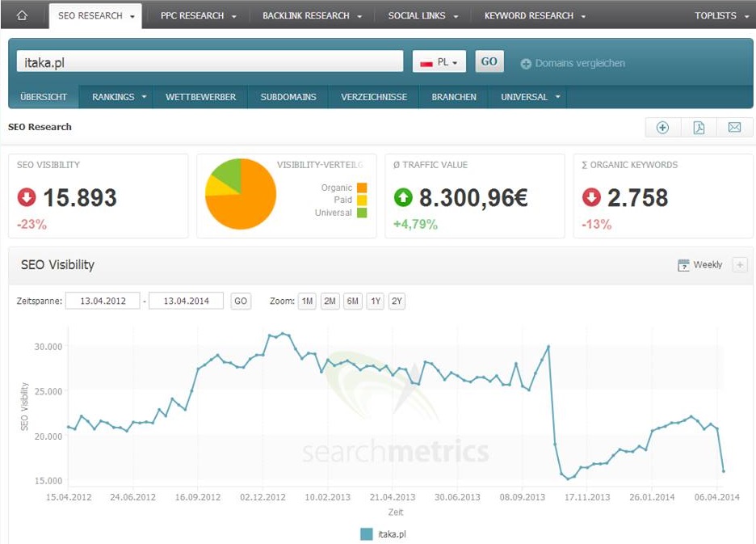Image resolution: width=756 pixels, height=544 pixels.
Task: Click the home icon in top navigation
Action: (22, 15)
